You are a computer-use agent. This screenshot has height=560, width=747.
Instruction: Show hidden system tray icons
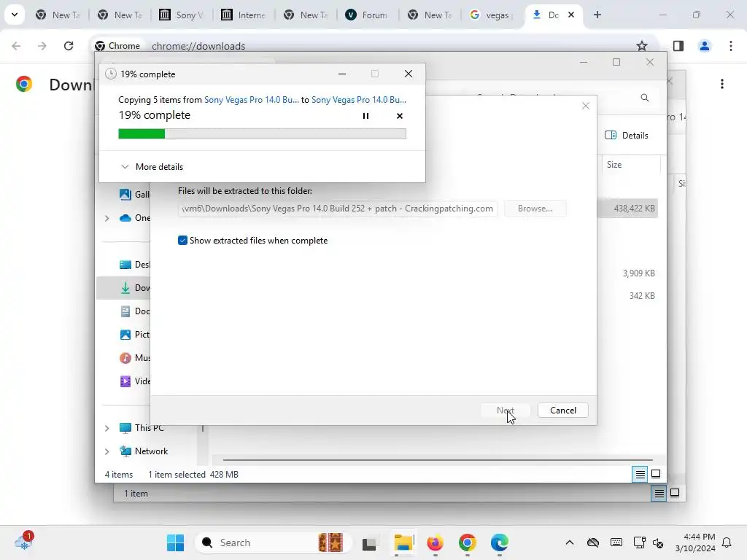569,542
